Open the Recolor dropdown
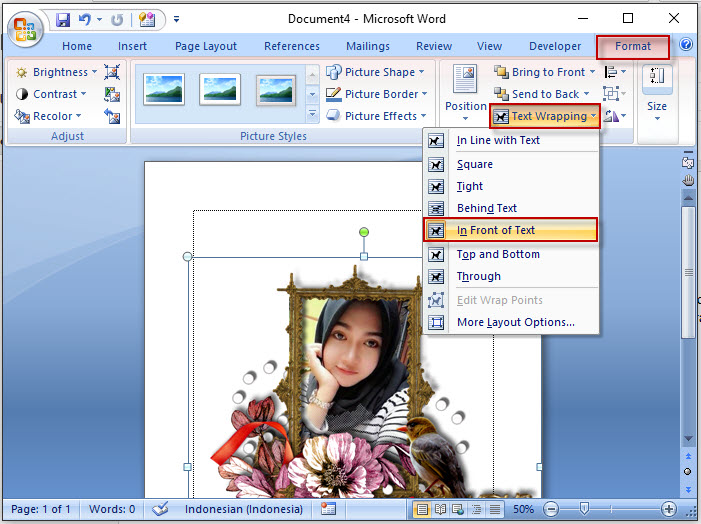Viewport: 701px width, 524px height. pos(48,116)
